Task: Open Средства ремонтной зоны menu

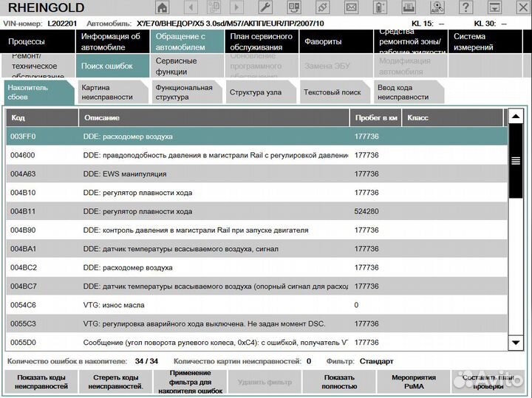Action: coord(411,41)
